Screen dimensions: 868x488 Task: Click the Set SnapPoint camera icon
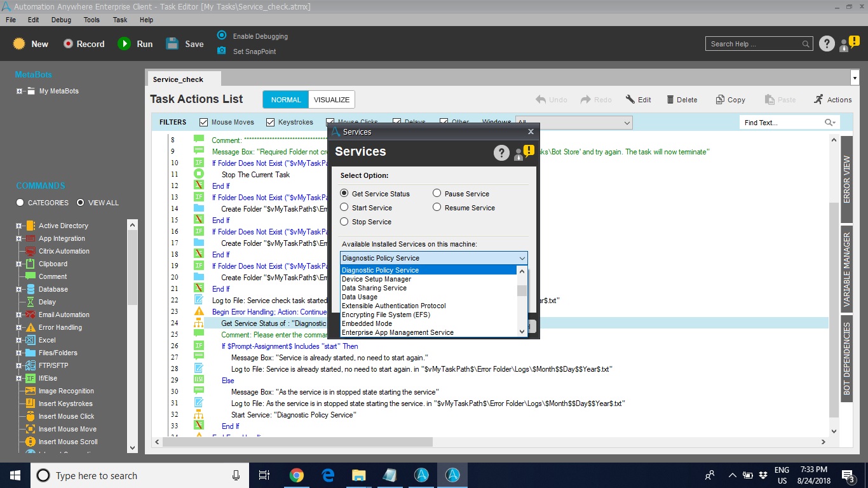[221, 51]
